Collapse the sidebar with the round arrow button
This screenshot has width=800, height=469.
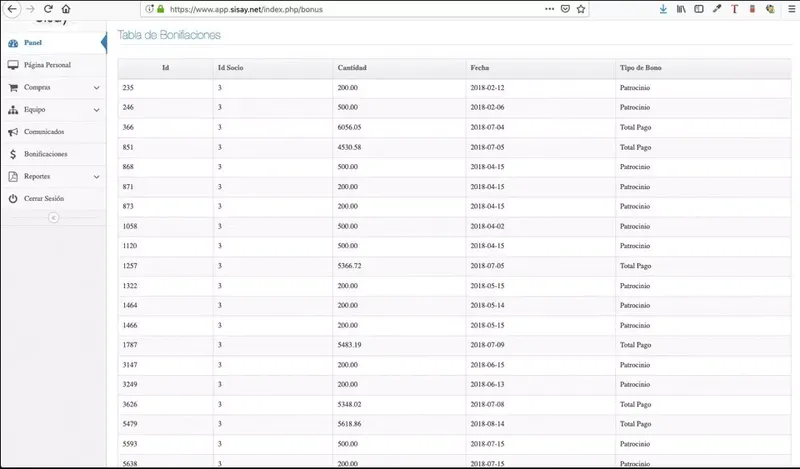[x=53, y=218]
